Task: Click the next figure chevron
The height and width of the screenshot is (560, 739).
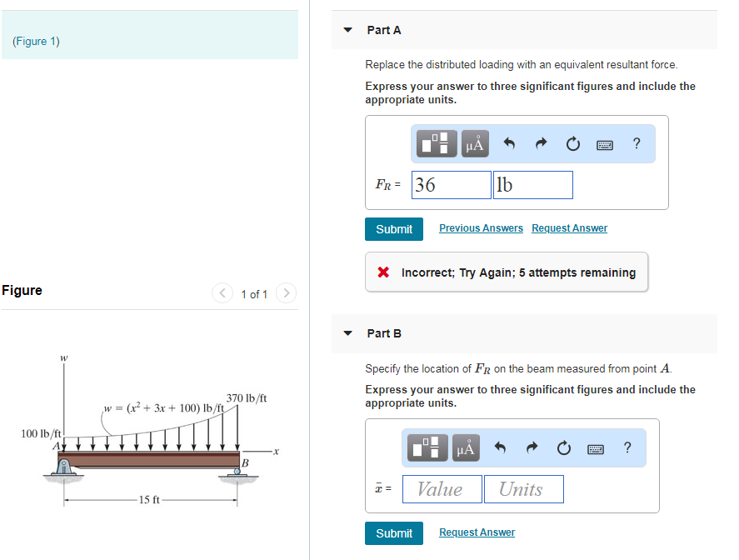Action: pyautogui.click(x=285, y=293)
